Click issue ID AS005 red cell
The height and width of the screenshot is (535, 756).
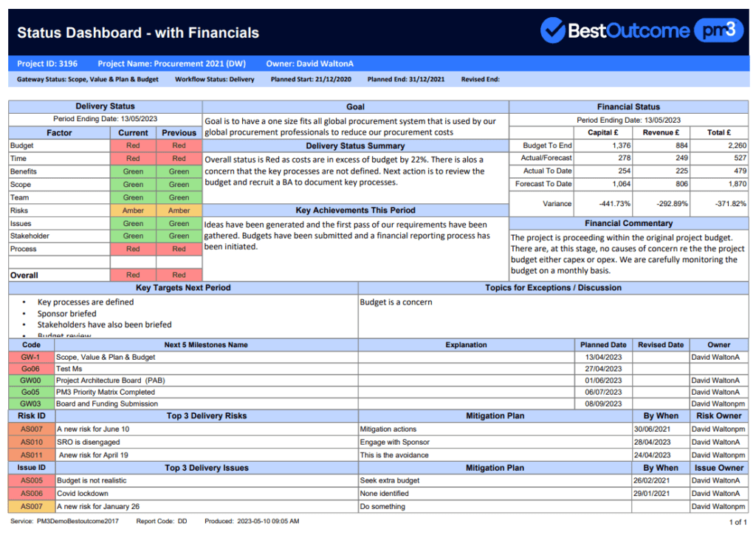[x=32, y=481]
